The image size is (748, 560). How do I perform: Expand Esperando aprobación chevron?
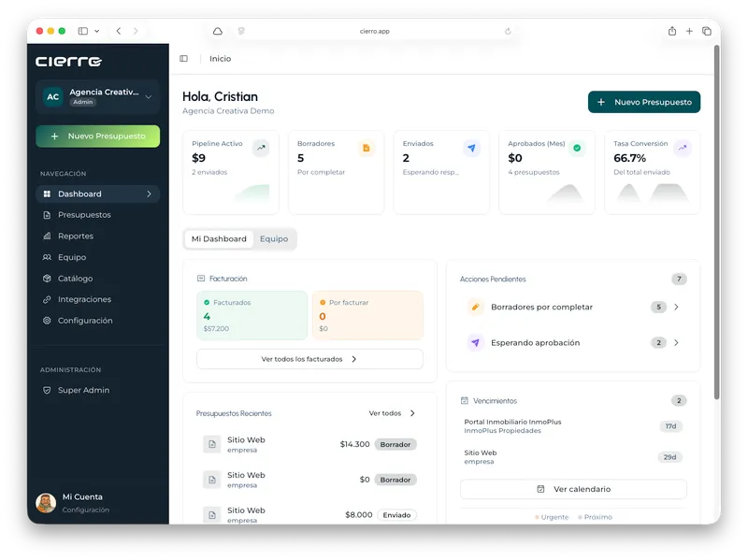click(x=676, y=343)
